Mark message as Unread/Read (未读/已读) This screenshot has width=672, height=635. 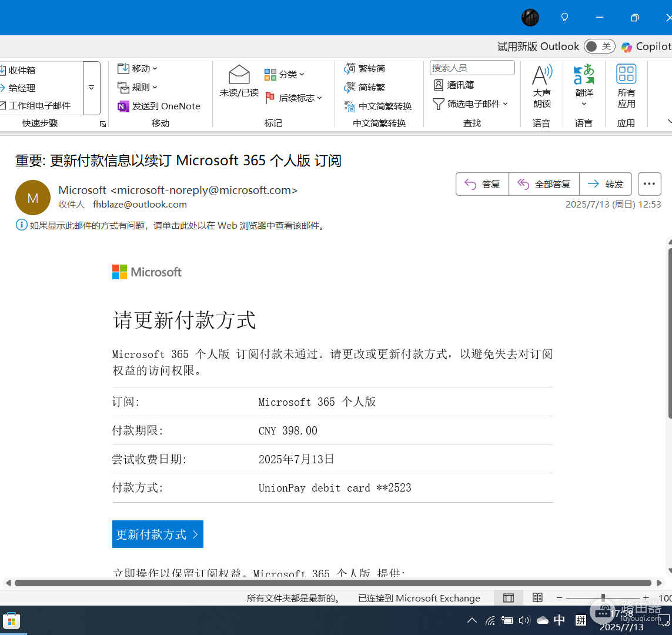click(x=239, y=81)
